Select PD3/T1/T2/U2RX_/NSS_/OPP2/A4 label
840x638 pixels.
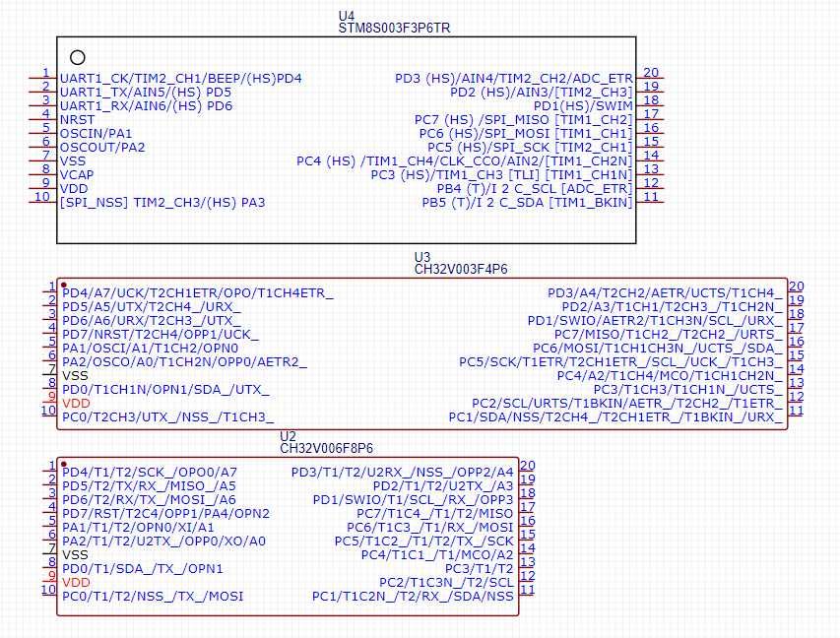pyautogui.click(x=403, y=473)
